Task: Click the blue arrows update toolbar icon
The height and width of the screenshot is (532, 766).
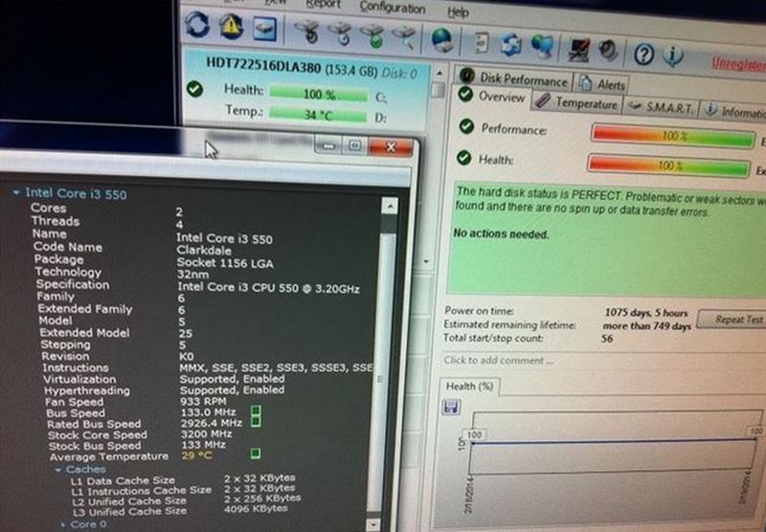Action: coord(511,44)
